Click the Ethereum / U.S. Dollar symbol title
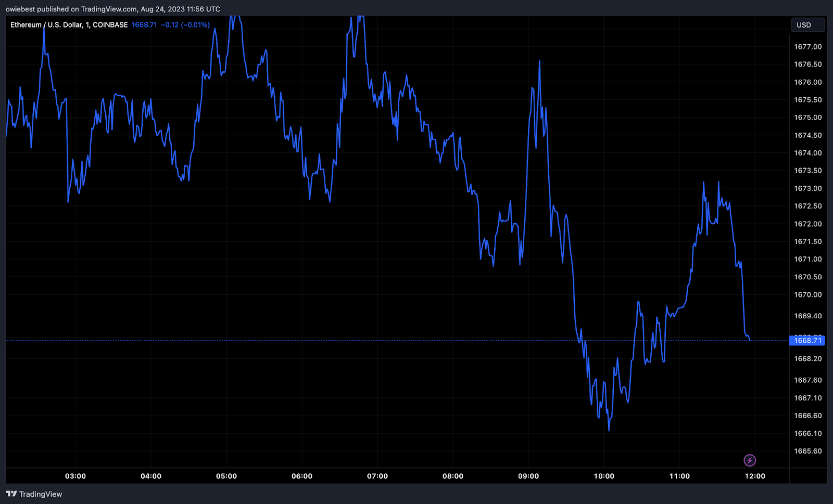The width and height of the screenshot is (833, 504). pos(46,25)
